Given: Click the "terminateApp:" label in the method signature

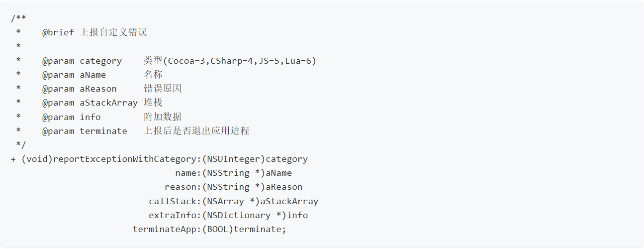Looking at the screenshot, I should 167,230.
